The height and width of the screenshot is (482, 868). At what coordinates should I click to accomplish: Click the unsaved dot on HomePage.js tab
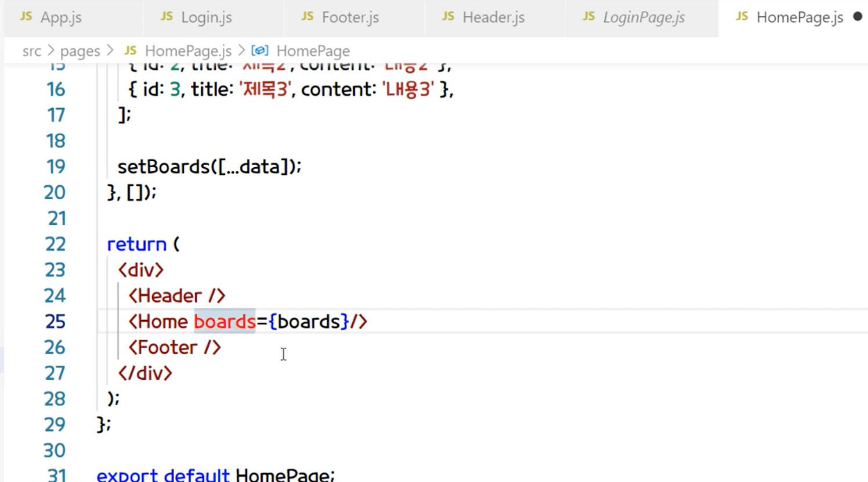point(858,17)
